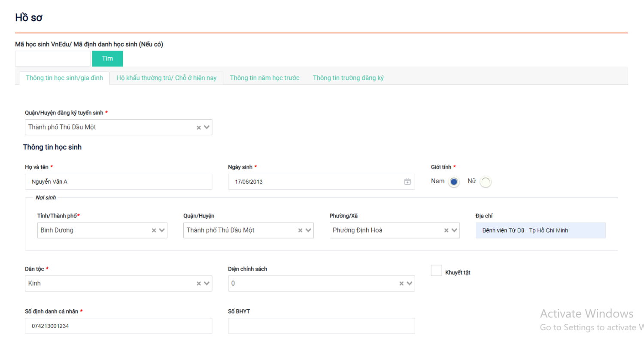Open the Diện chính sách dropdown
Screen dimensions: 644x341
click(x=410, y=284)
